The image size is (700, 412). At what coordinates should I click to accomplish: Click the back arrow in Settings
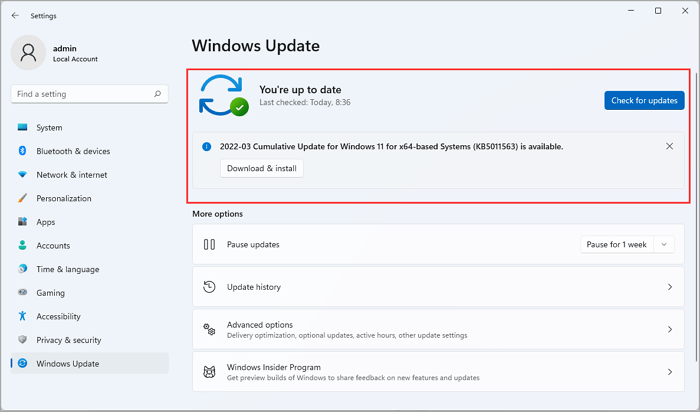coord(15,15)
